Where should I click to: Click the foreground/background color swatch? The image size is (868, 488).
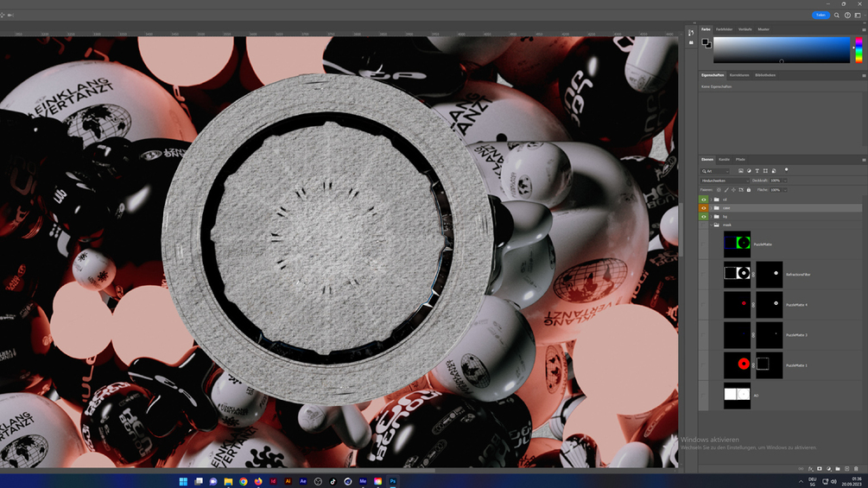click(x=706, y=43)
